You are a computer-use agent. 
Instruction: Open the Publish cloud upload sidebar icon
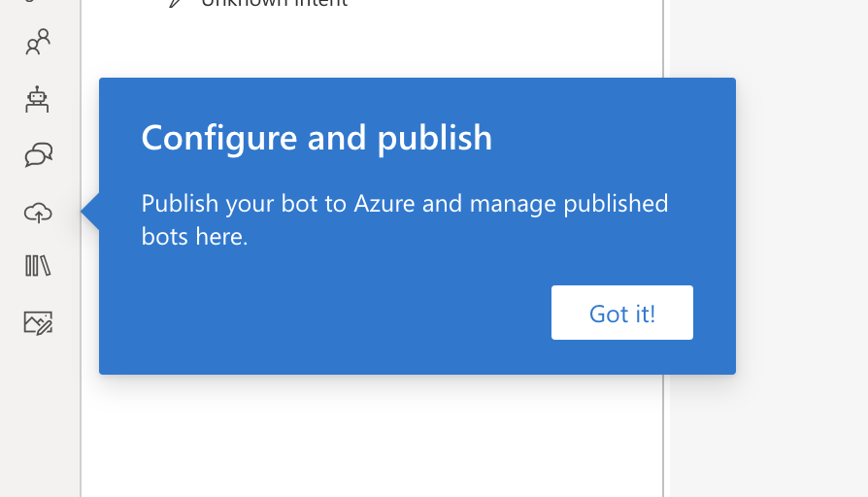point(38,213)
